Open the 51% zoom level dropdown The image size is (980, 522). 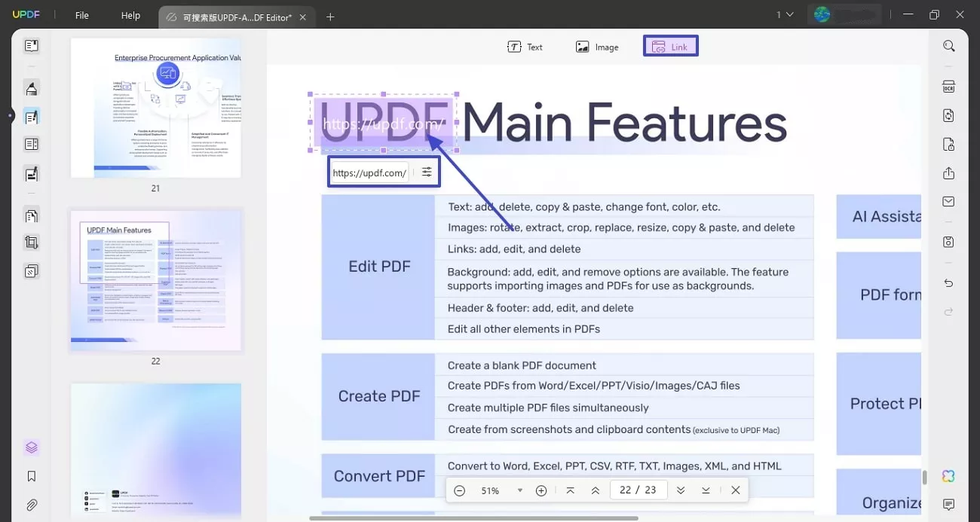coord(519,490)
